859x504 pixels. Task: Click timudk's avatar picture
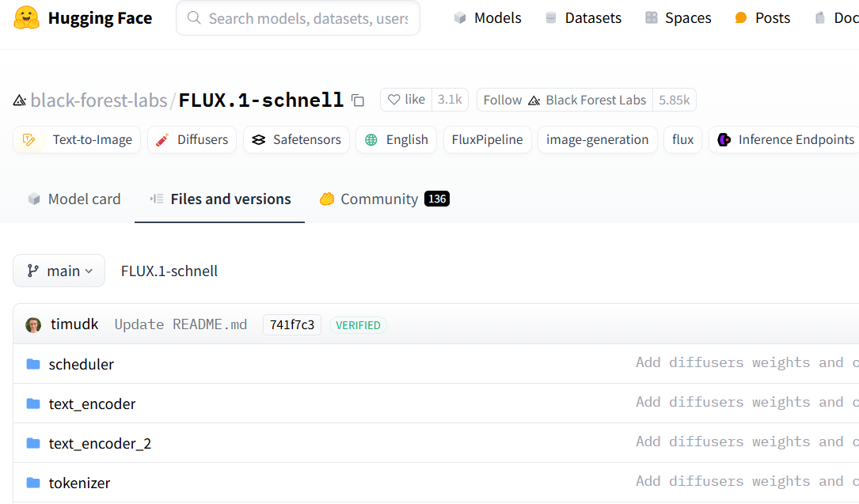coord(33,325)
